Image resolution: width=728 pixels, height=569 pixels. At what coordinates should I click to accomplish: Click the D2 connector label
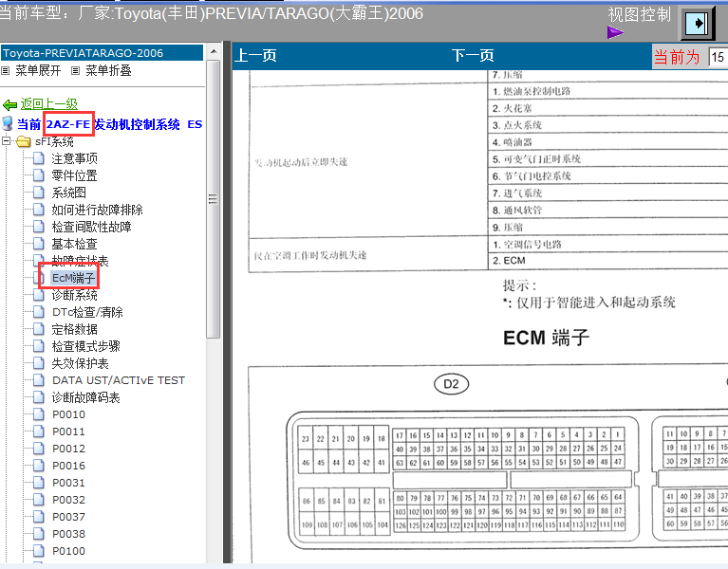point(451,384)
